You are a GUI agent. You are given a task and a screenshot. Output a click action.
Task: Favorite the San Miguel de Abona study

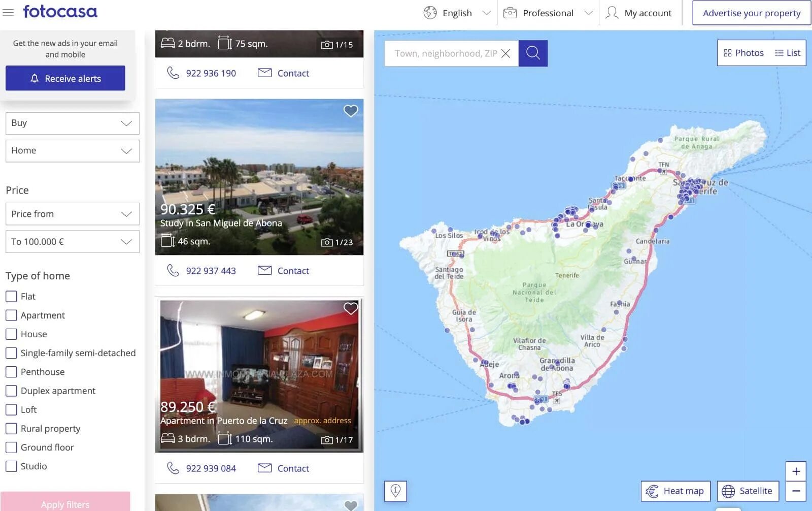(351, 111)
